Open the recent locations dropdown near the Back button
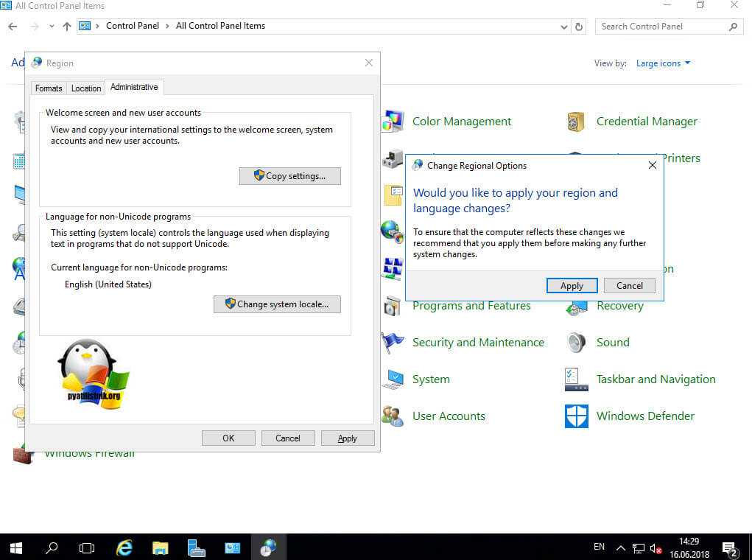Screen dimensions: 752x560 [x=52, y=27]
